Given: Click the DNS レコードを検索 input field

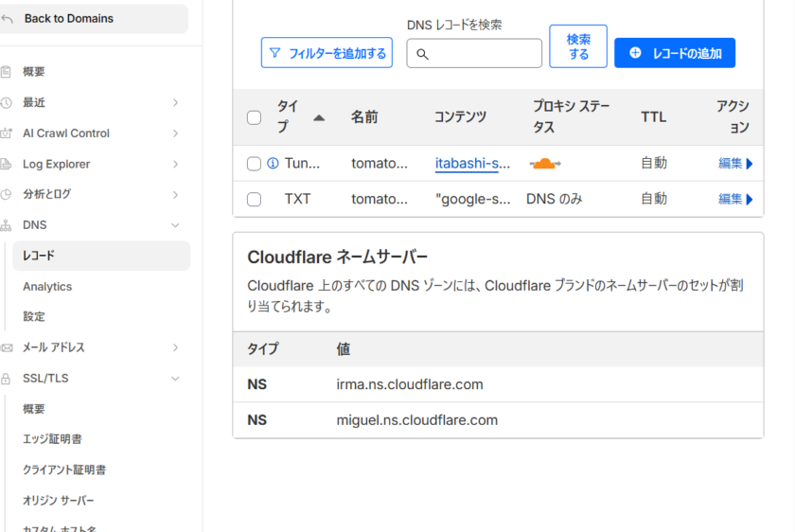Looking at the screenshot, I should click(474, 53).
